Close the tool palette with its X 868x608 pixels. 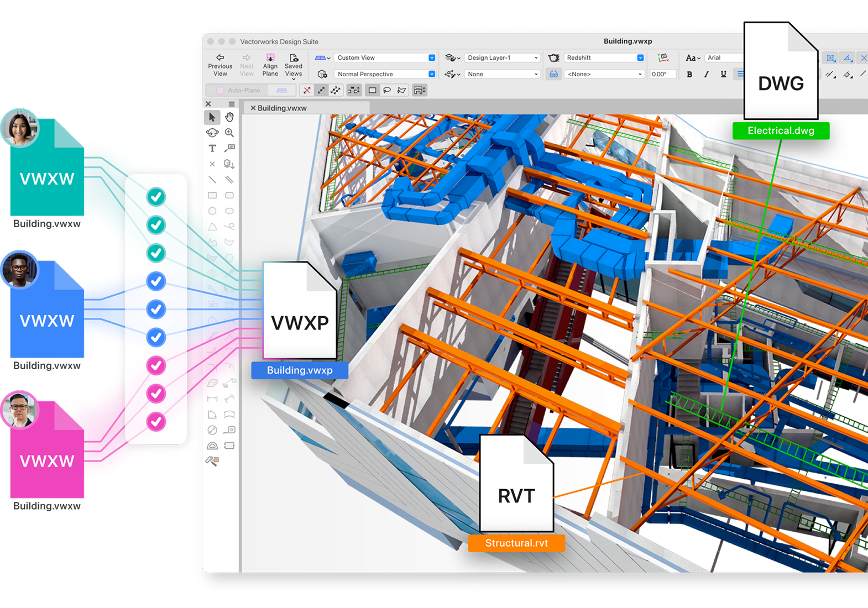208,104
